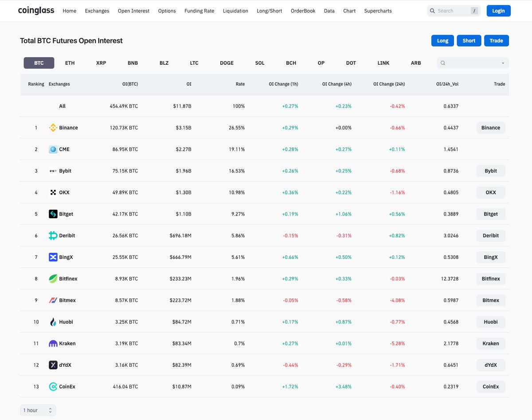Switch to the SOL coin tab
Screen dimensions: 532x420
260,63
